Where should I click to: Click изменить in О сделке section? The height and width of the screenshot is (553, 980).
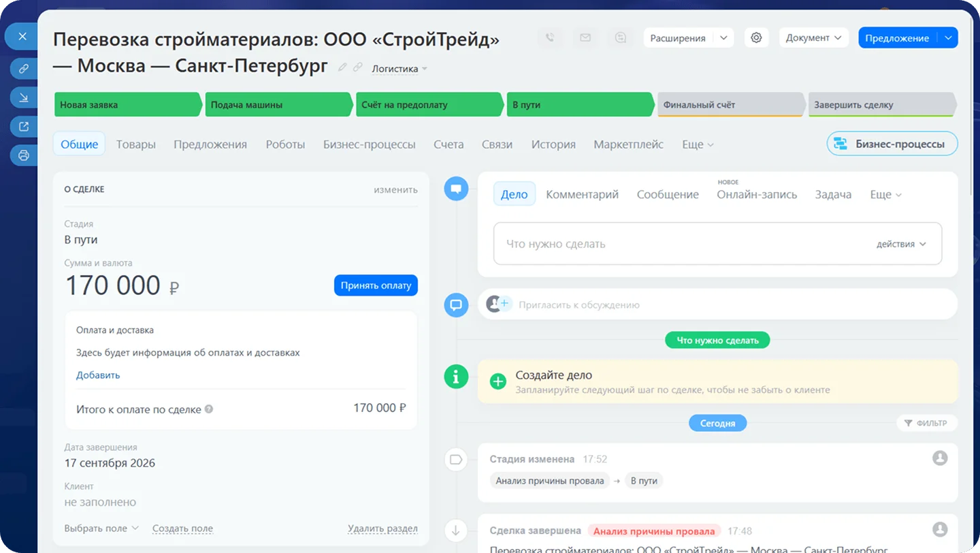click(x=395, y=189)
